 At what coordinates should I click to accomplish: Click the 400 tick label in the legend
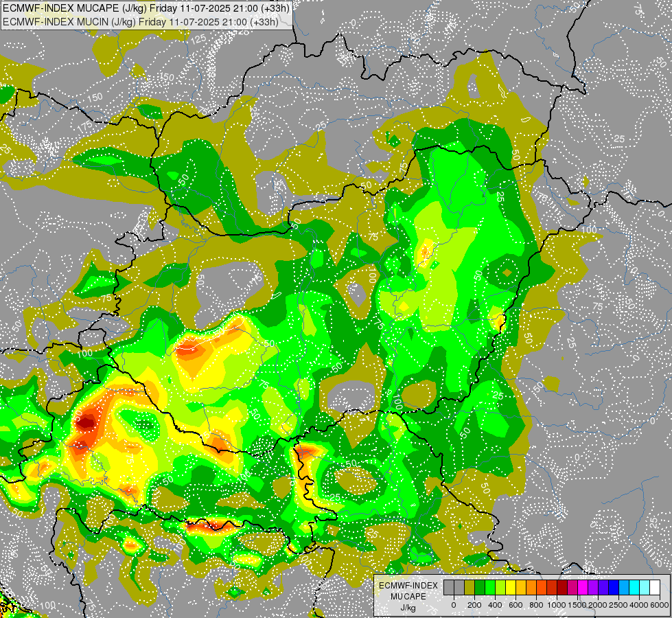495,605
